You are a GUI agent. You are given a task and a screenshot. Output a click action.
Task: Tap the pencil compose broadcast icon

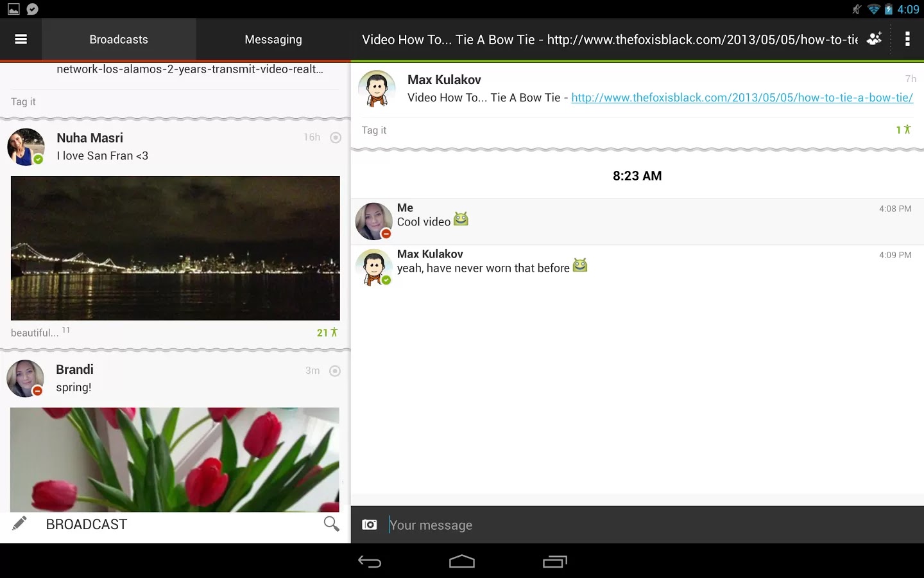[x=19, y=523]
